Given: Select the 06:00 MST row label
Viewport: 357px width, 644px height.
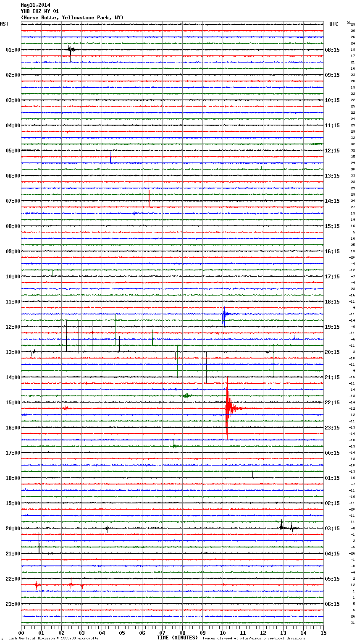Looking at the screenshot, I should (13, 176).
